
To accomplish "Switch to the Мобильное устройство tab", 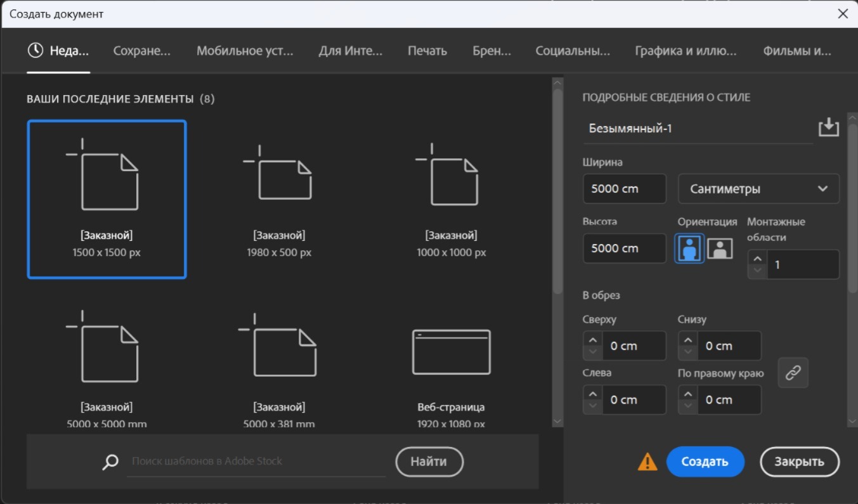I will (245, 51).
